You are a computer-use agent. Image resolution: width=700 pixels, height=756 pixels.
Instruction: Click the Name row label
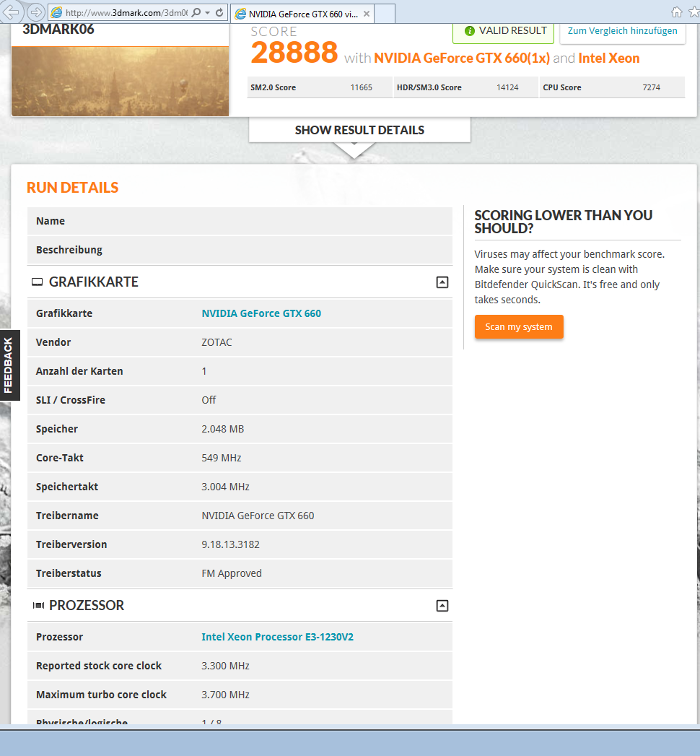50,221
